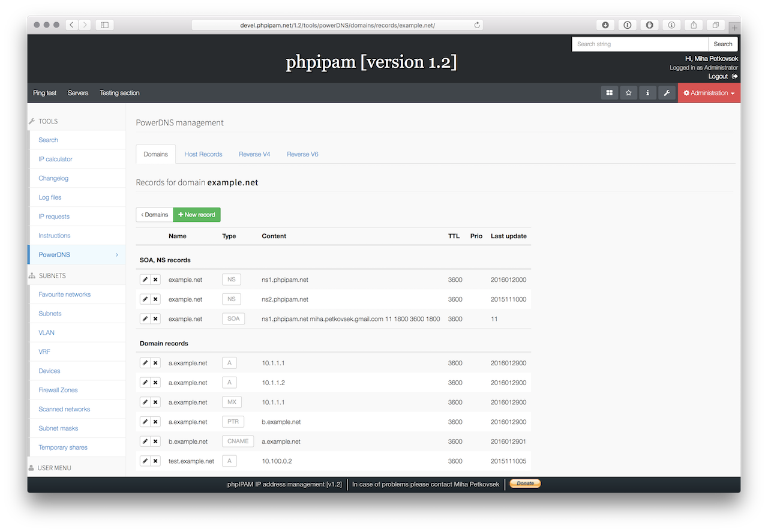
Task: Open favourites via the star icon
Action: pyautogui.click(x=628, y=93)
